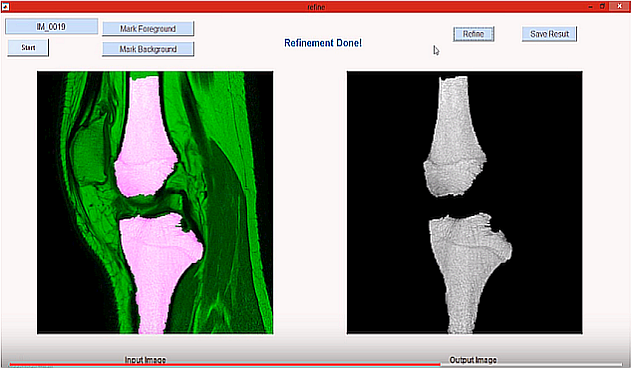Select Mark Background
Viewport: 638px width, 368px height.
pyautogui.click(x=148, y=49)
